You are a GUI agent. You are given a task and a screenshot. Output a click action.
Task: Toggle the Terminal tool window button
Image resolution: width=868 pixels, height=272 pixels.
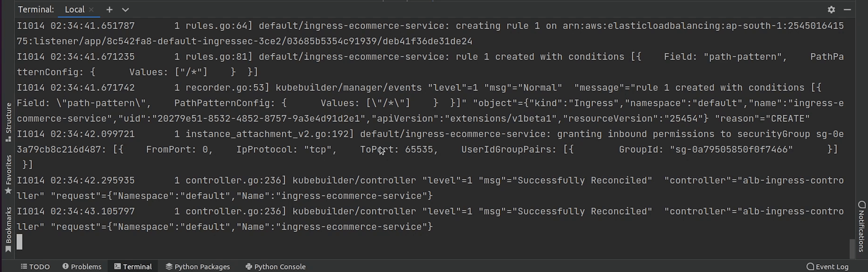click(133, 267)
